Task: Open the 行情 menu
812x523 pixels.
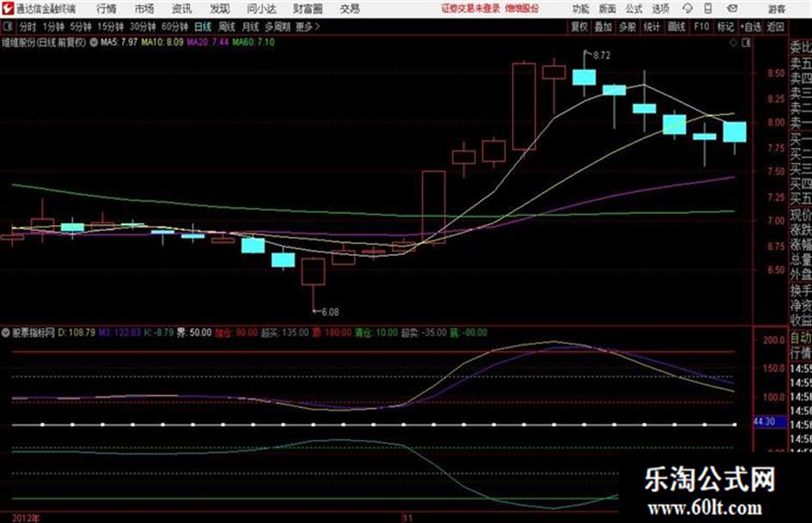Action: [x=107, y=9]
